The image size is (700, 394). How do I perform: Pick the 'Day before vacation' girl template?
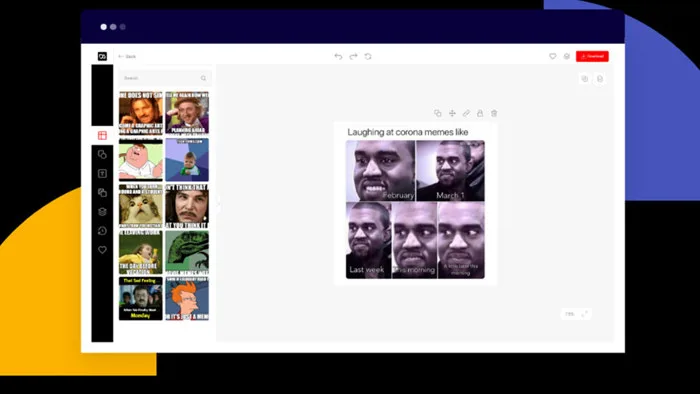coord(141,252)
